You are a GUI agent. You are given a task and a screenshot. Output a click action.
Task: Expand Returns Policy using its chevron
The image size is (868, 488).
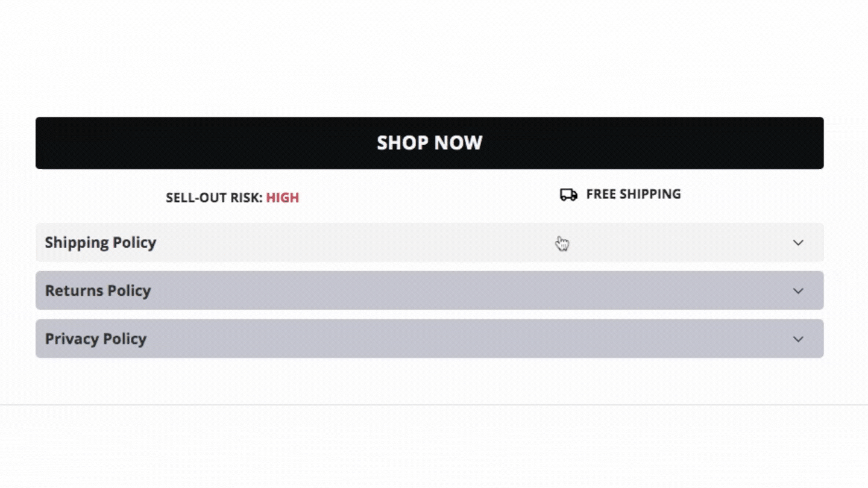point(798,290)
